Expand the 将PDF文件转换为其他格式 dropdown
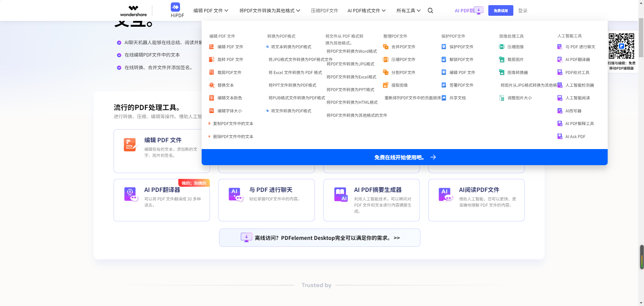The width and height of the screenshot is (644, 306). (x=270, y=11)
